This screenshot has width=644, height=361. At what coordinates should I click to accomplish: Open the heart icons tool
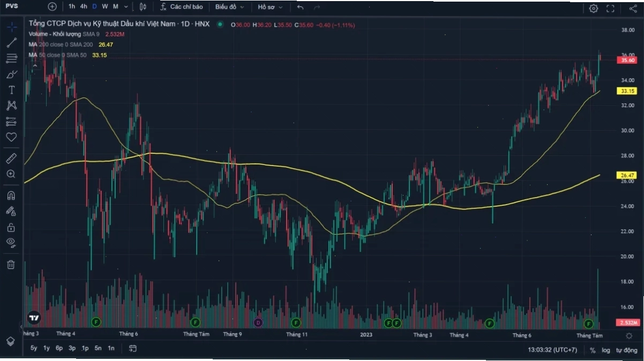11,137
